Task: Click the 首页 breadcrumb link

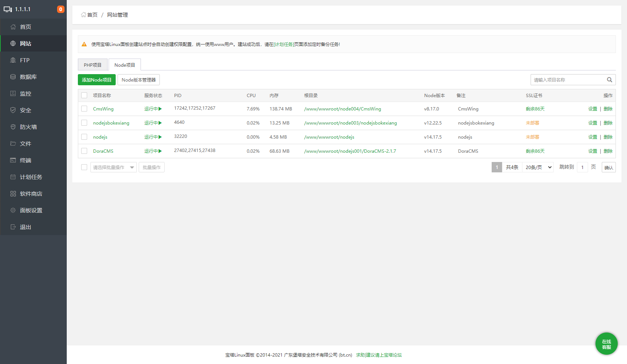Action: click(92, 15)
